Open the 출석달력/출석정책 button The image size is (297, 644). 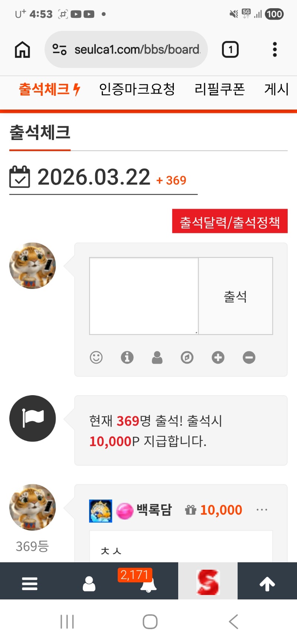click(230, 221)
